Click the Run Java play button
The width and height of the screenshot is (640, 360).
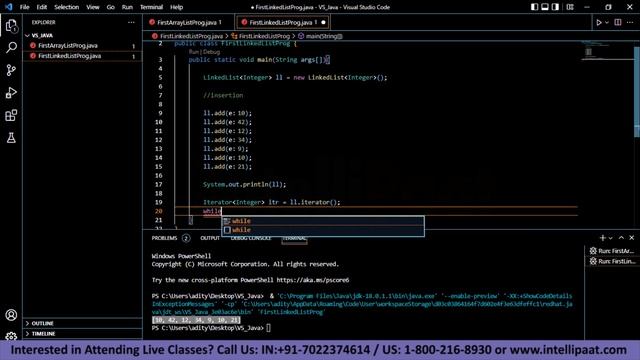[599, 22]
